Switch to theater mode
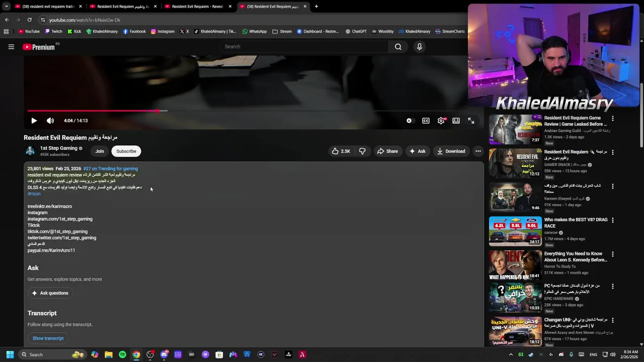This screenshot has width=644, height=362. coord(456,121)
